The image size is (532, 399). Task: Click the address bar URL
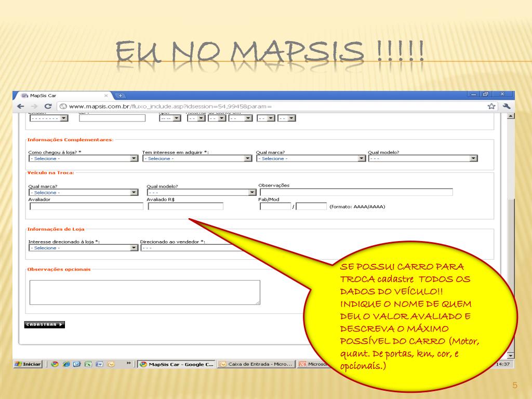coord(170,106)
